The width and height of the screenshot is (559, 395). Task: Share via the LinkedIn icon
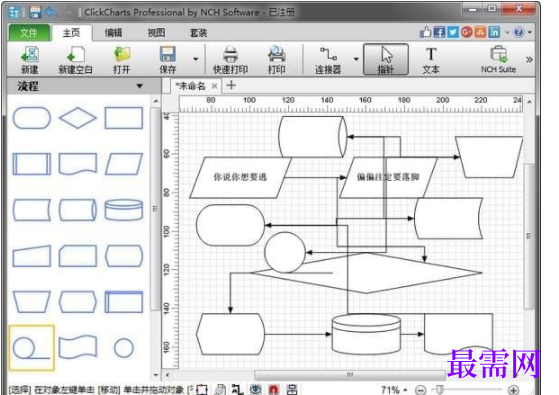pyautogui.click(x=494, y=32)
